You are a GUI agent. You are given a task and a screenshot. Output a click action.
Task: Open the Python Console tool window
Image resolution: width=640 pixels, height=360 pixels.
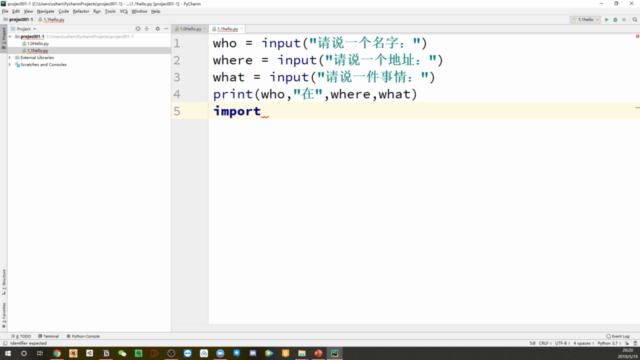pos(83,336)
